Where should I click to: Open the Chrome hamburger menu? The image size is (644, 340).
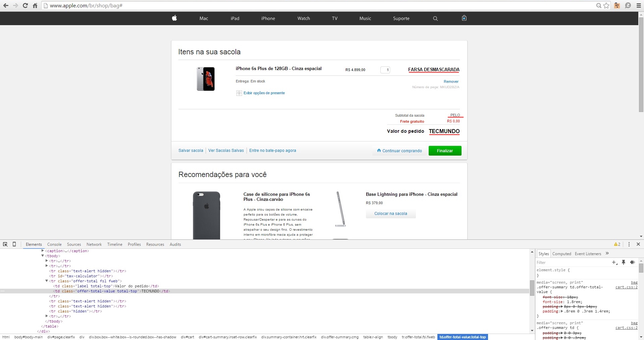coord(639,5)
